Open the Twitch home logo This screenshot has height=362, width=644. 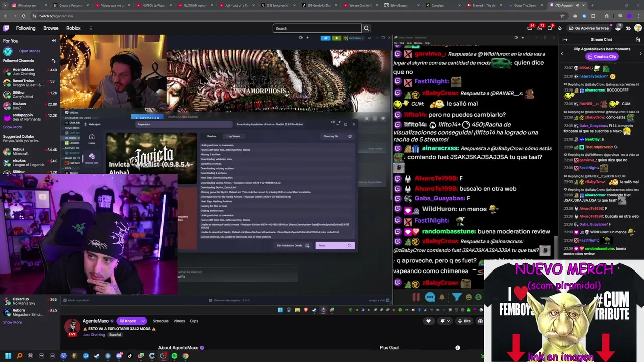coord(6,28)
